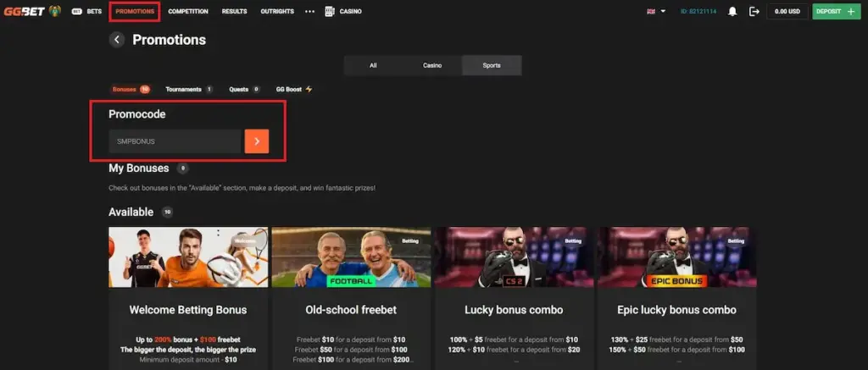The height and width of the screenshot is (370, 868).
Task: Submit the promocode with orange arrow button
Action: pos(257,141)
